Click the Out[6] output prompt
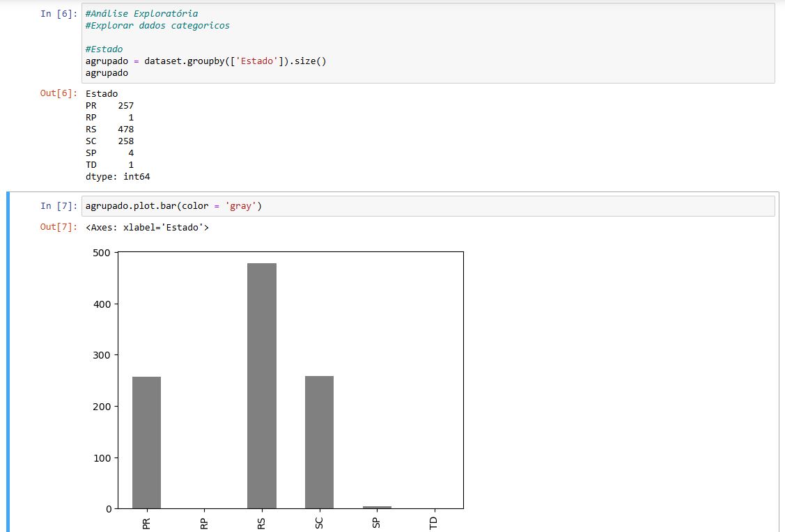Screen dimensions: 785x532 pos(59,93)
